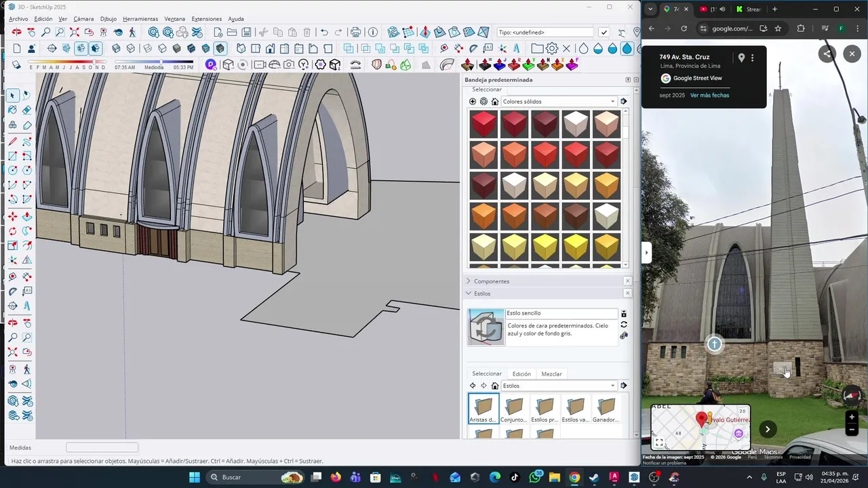This screenshot has height=488, width=868.
Task: Click the Medidas measurement input field
Action: [102, 447]
